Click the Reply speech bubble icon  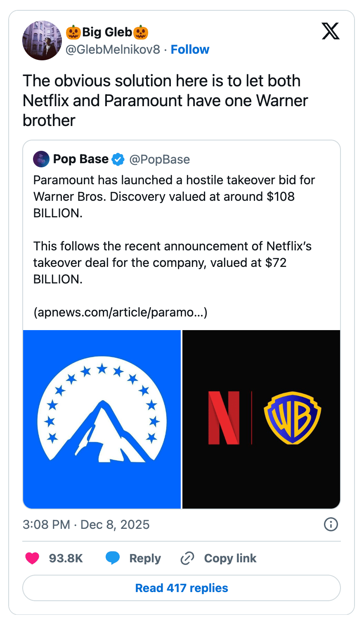click(x=113, y=558)
